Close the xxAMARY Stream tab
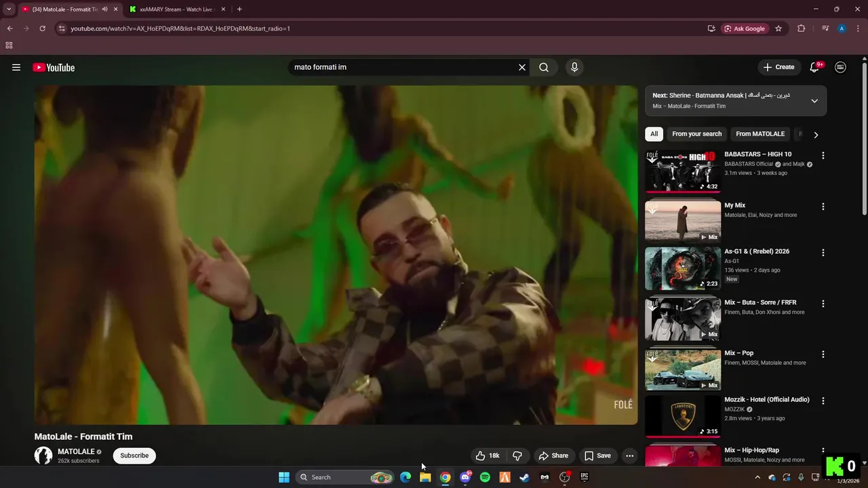The height and width of the screenshot is (488, 868). [x=224, y=9]
